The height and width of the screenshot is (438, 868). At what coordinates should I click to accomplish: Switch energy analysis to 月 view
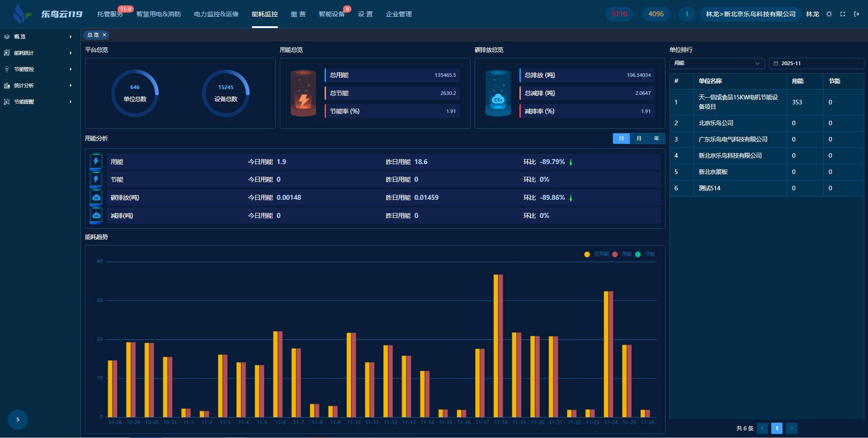point(639,138)
